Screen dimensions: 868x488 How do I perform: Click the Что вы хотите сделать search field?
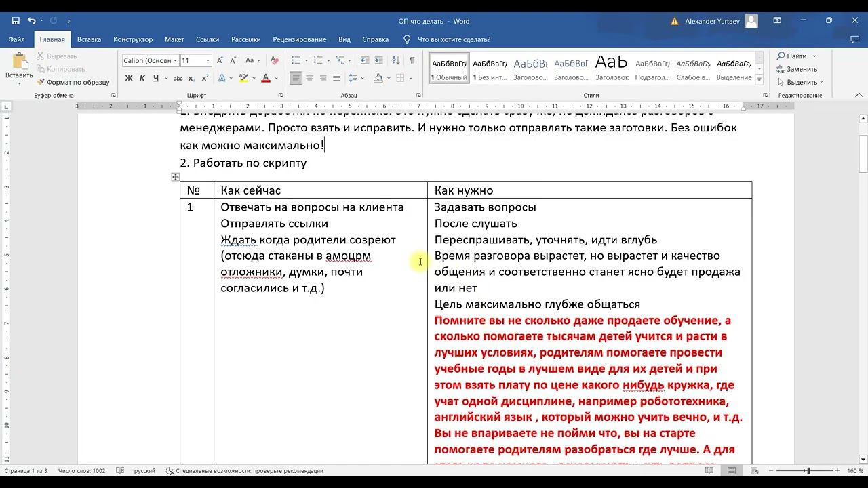pos(454,39)
